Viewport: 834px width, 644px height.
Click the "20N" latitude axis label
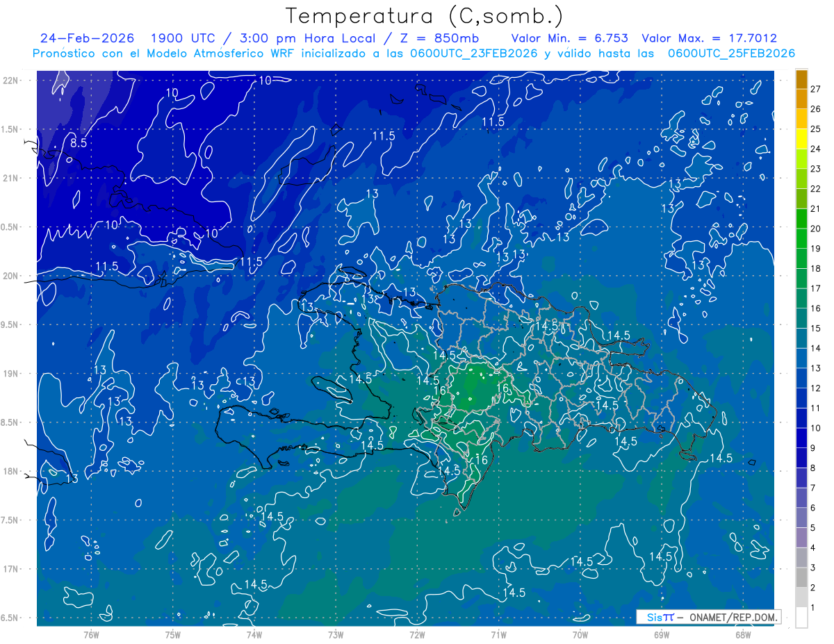coord(11,276)
